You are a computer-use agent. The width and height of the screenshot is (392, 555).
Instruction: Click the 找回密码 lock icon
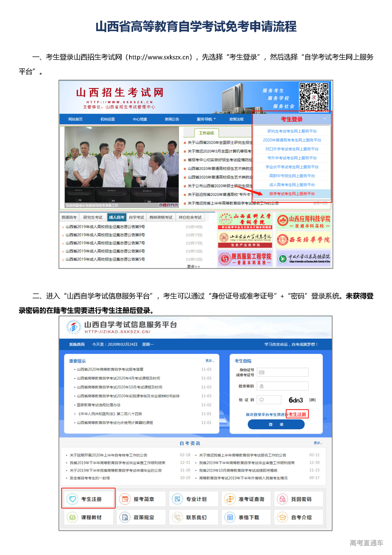282,499
